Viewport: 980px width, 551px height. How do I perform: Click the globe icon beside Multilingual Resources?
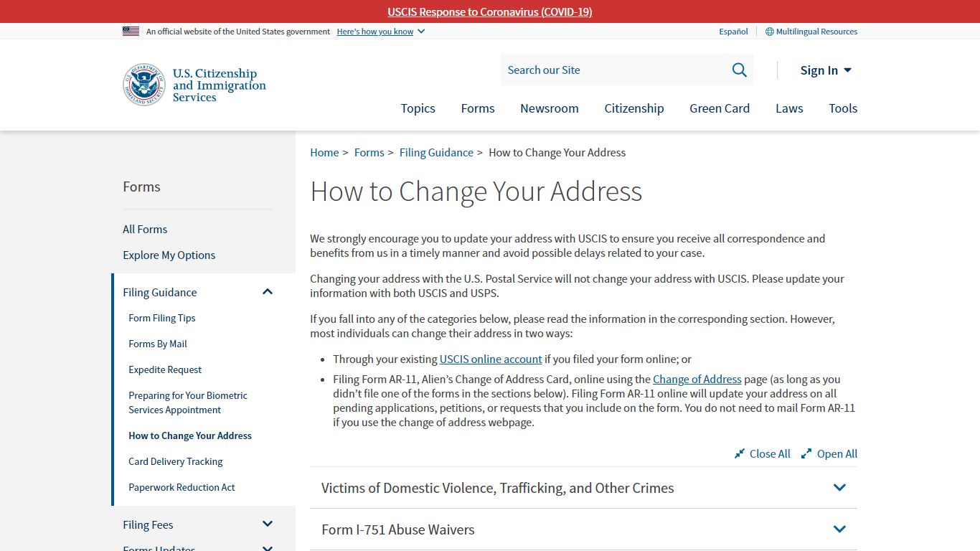click(770, 32)
